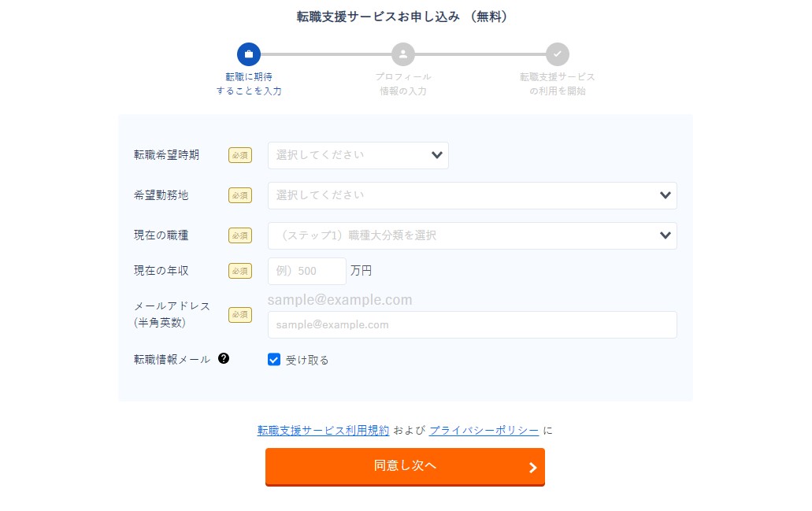
Task: Open the 現在の職種 category dropdown
Action: 472,235
